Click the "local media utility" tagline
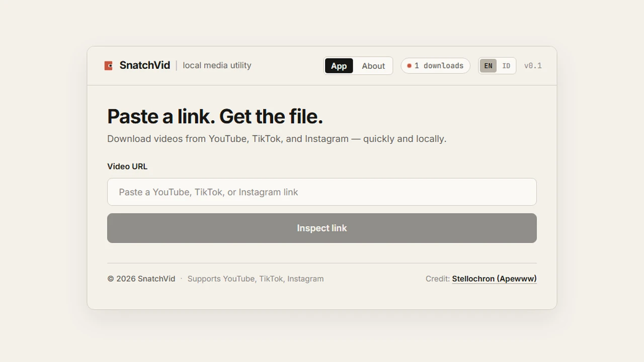This screenshot has height=362, width=644. pyautogui.click(x=217, y=65)
